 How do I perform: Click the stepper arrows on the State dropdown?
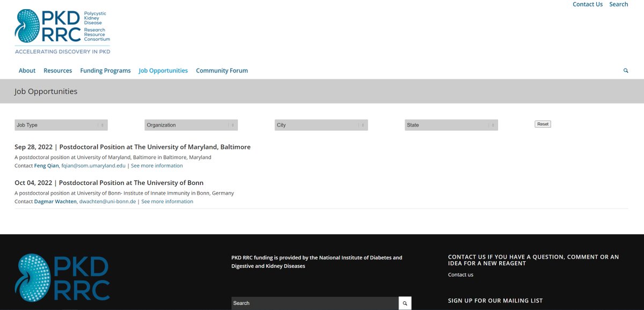[493, 124]
